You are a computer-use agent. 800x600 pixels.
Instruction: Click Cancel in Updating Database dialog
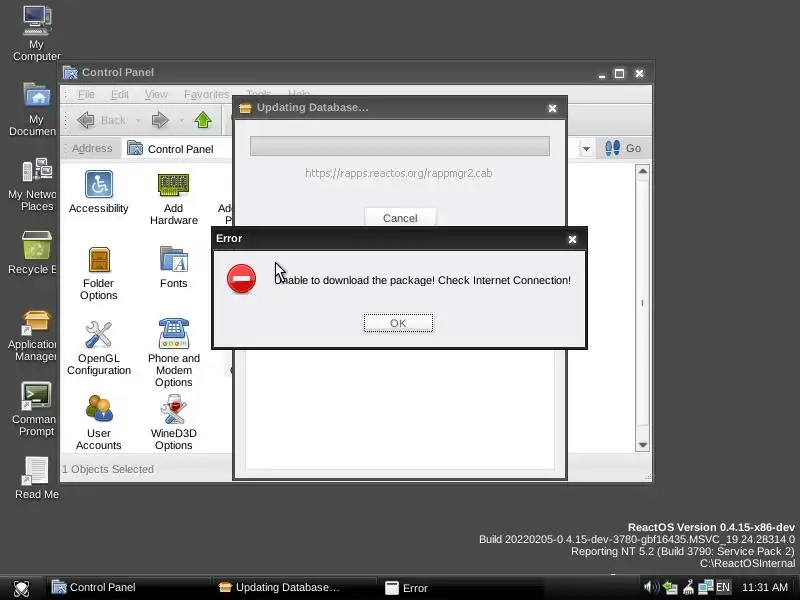(400, 217)
